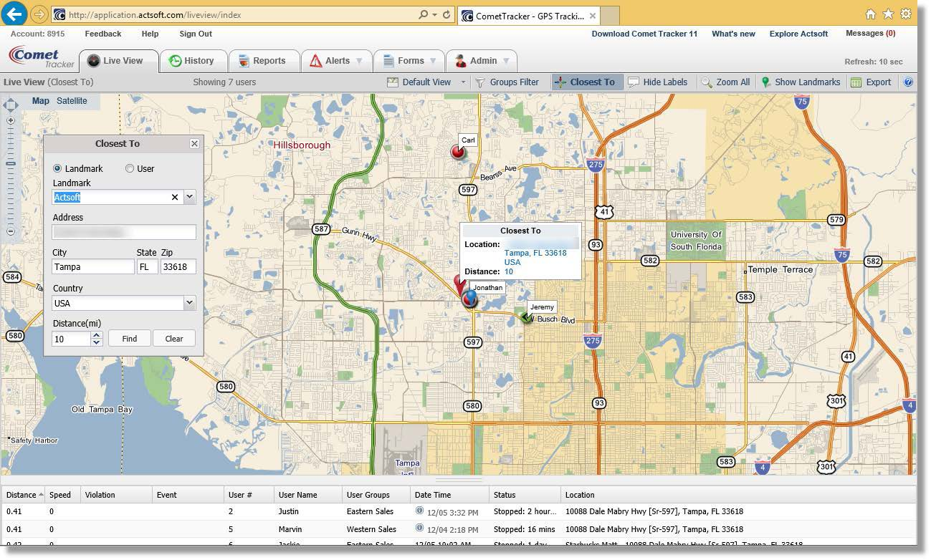The width and height of the screenshot is (931, 560).
Task: Click the browser forward arrow button
Action: (39, 14)
